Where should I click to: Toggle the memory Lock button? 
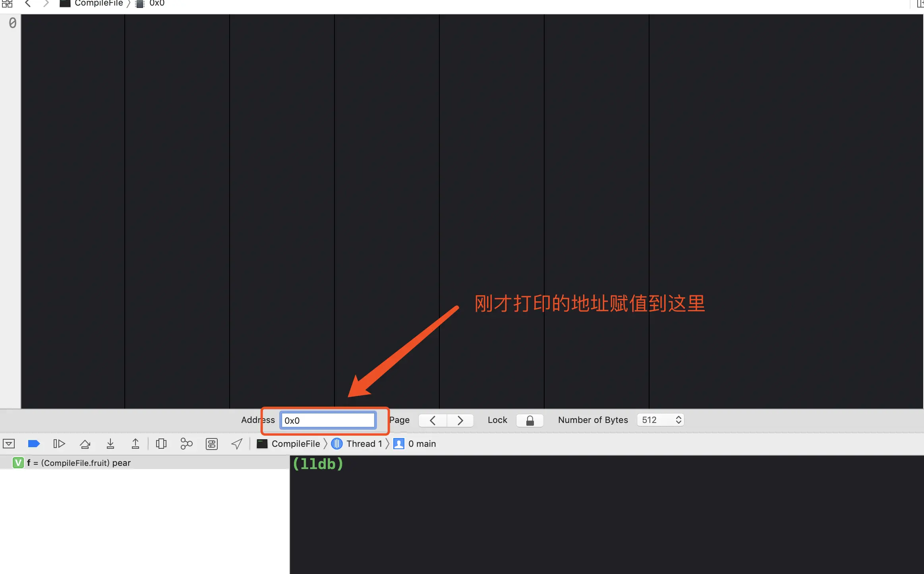click(x=530, y=420)
